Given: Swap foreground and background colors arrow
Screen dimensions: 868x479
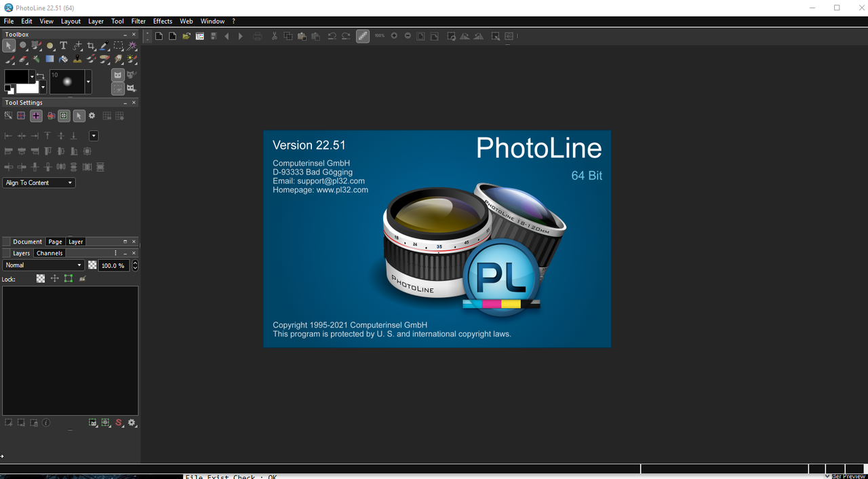Looking at the screenshot, I should [41, 76].
